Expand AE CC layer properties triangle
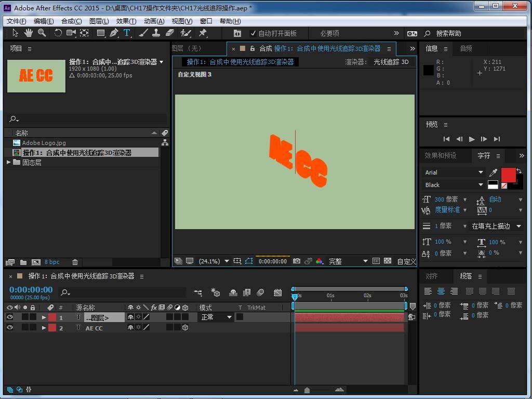This screenshot has height=399, width=532. pos(44,328)
